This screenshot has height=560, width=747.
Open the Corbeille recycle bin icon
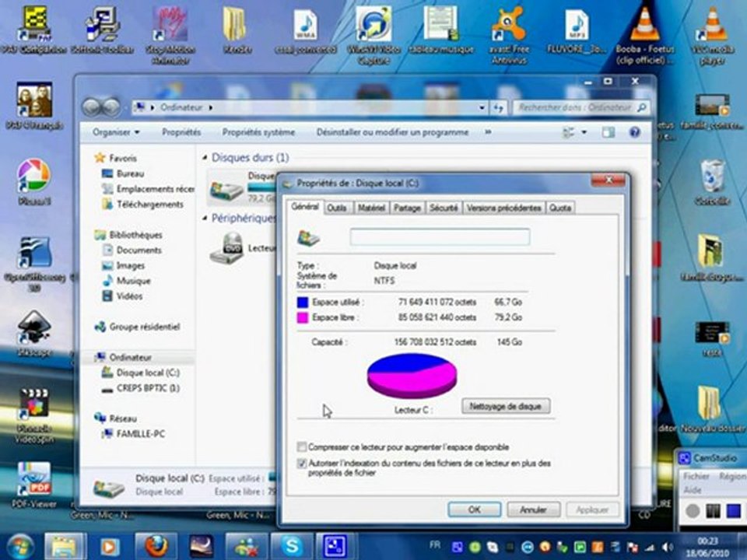pos(712,182)
